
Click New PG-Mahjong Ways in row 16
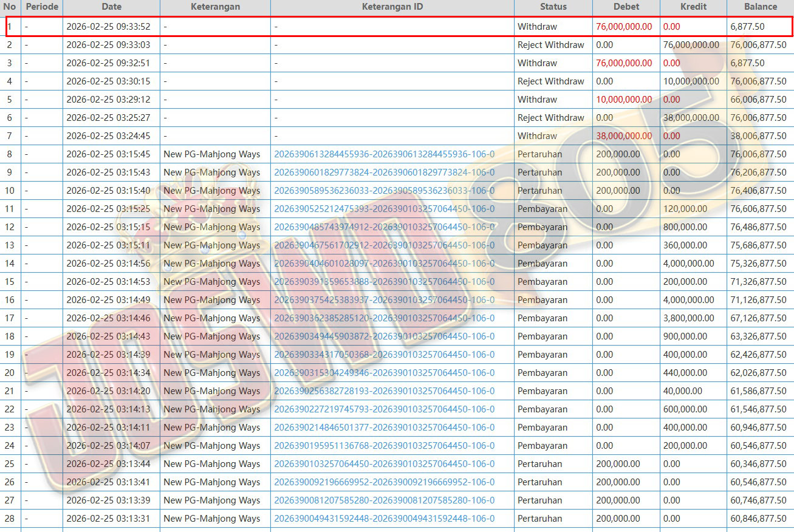tap(211, 300)
